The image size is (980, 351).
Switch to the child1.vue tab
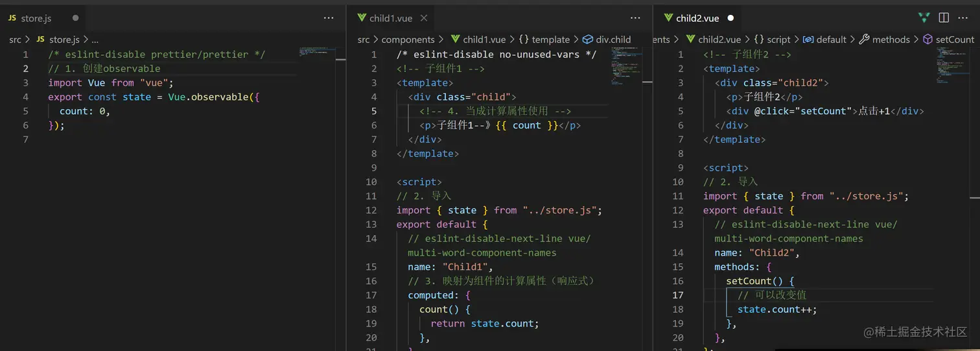[x=391, y=18]
